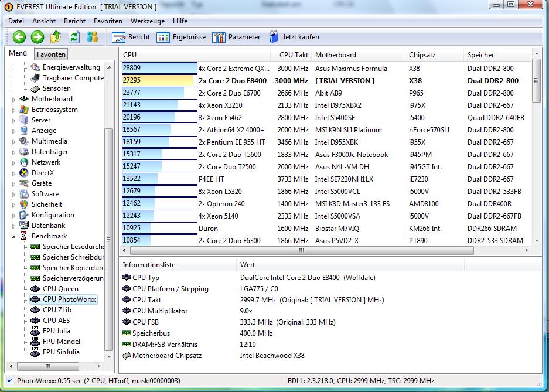The height and width of the screenshot is (392, 549).
Task: Sort by the Speicher column header
Action: coord(497,55)
